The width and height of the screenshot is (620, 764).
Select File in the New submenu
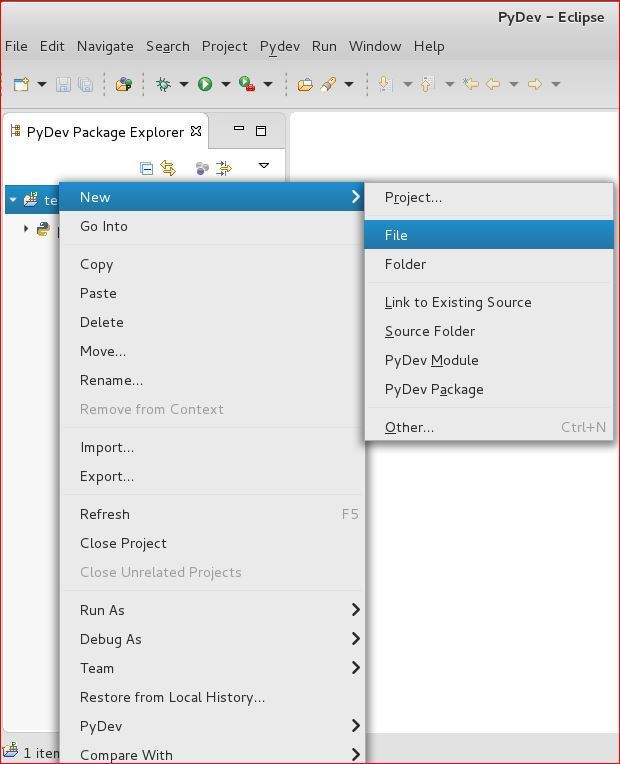(x=489, y=235)
